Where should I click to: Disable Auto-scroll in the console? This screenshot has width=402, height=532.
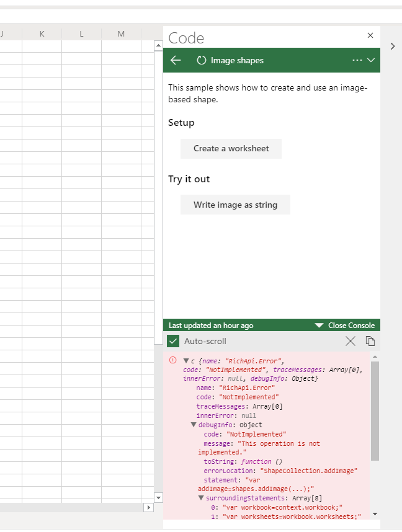(x=174, y=341)
